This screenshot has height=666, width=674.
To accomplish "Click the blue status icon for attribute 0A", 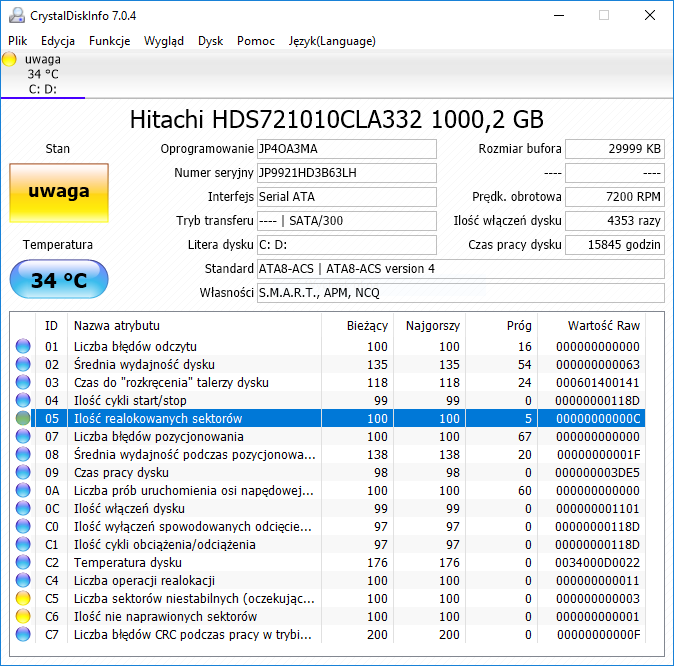I will point(23,491).
